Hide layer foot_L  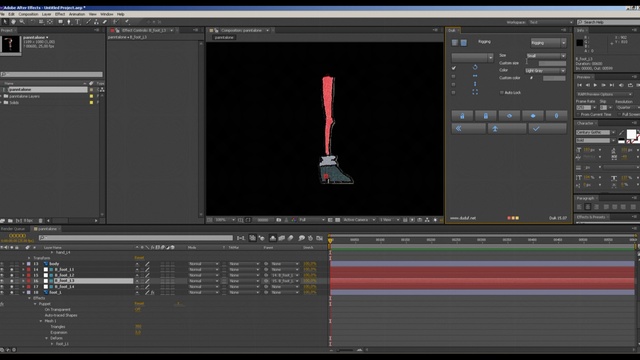coord(2,292)
